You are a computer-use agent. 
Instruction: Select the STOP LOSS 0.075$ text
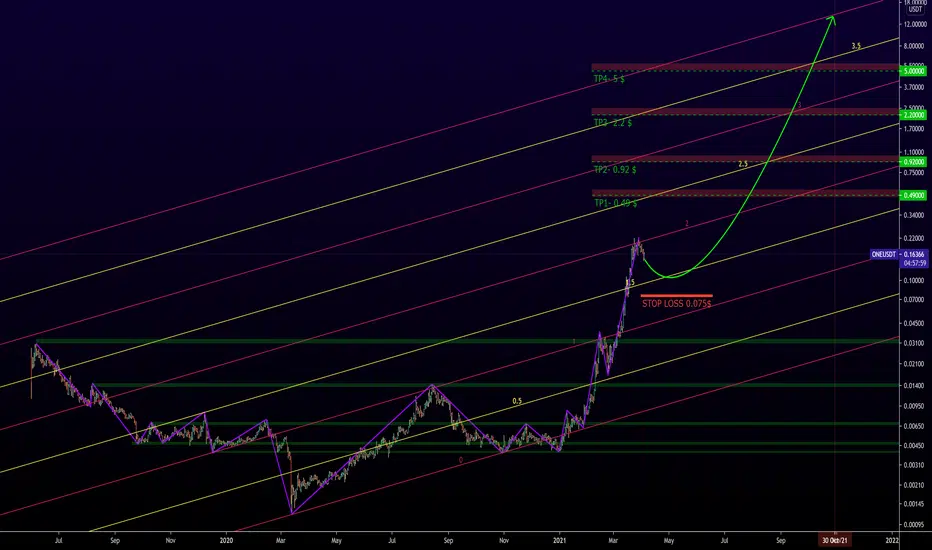tap(676, 304)
